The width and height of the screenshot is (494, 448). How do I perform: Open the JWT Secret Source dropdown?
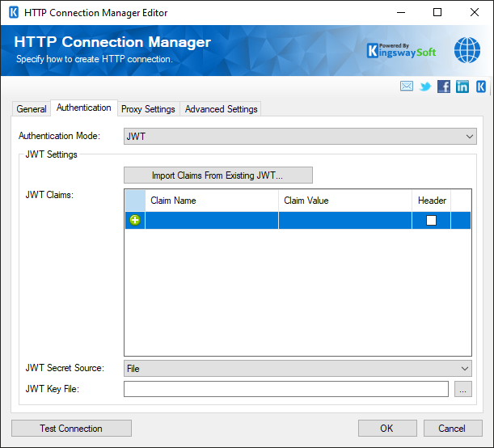tap(300, 368)
